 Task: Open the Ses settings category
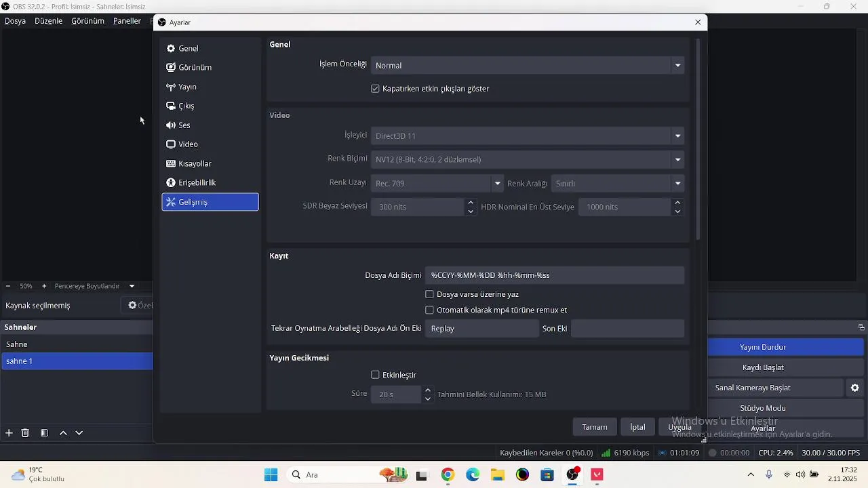pos(210,125)
